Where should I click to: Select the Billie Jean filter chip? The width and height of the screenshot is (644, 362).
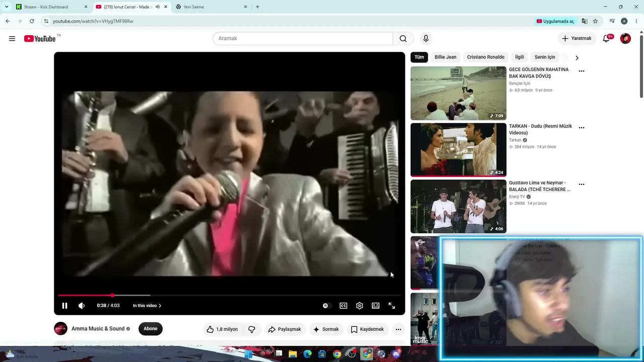point(445,57)
